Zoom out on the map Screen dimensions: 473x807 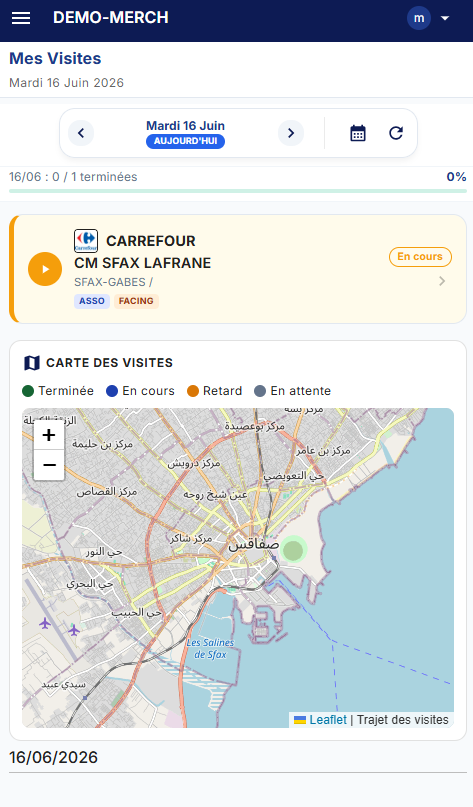coord(49,465)
